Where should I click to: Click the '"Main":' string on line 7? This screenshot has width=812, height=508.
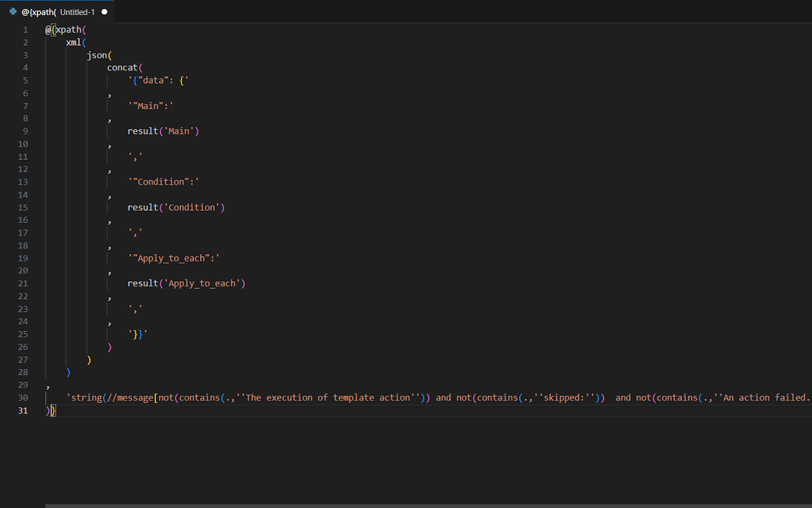click(x=150, y=106)
